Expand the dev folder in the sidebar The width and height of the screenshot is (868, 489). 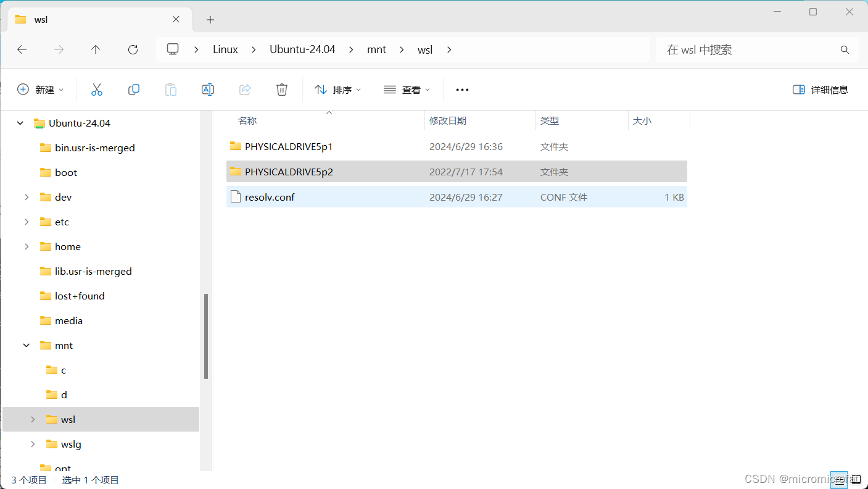coord(26,196)
